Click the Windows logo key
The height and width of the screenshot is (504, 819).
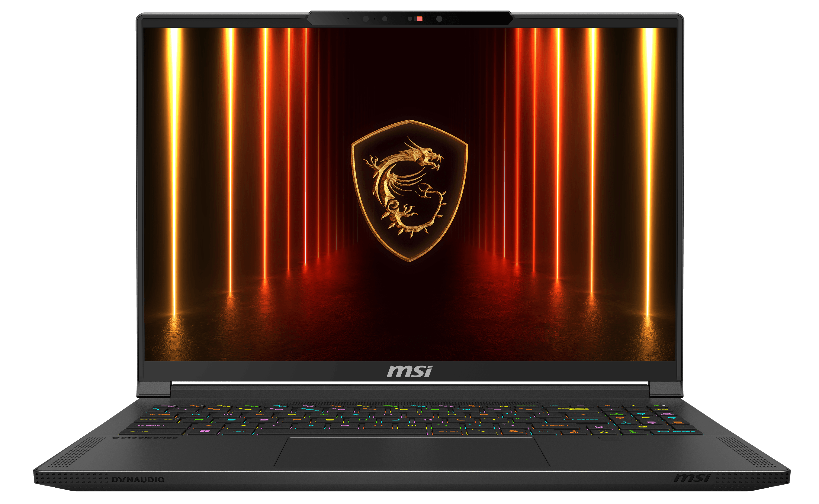point(205,432)
